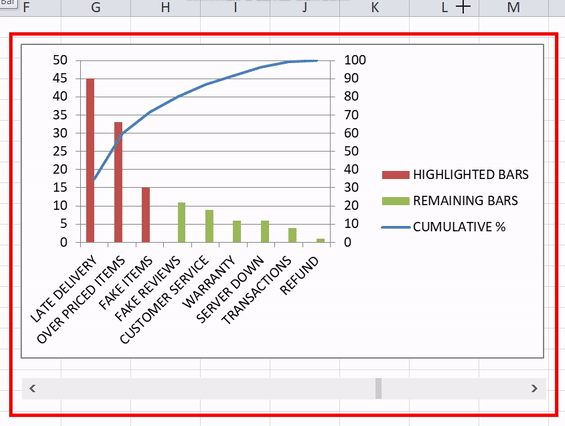The image size is (565, 426).
Task: Select column H header
Action: 165,8
